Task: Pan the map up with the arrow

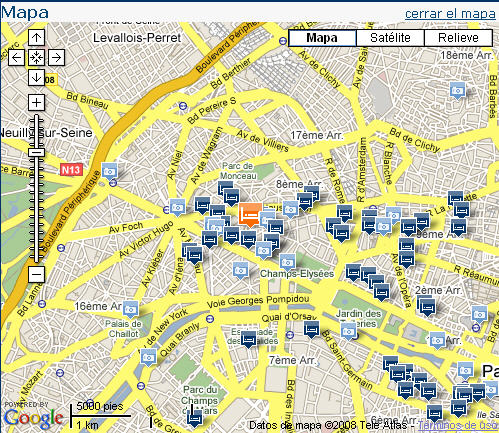Action: click(x=36, y=37)
